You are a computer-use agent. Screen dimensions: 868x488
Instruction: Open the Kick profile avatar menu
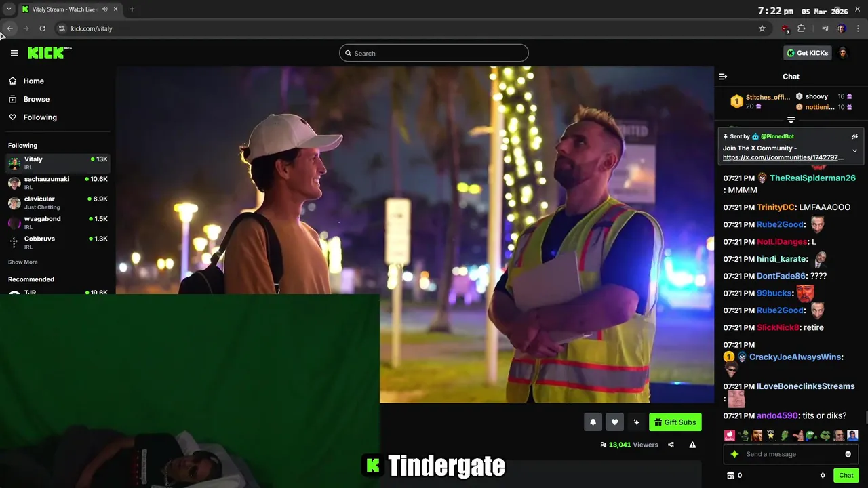coord(843,53)
